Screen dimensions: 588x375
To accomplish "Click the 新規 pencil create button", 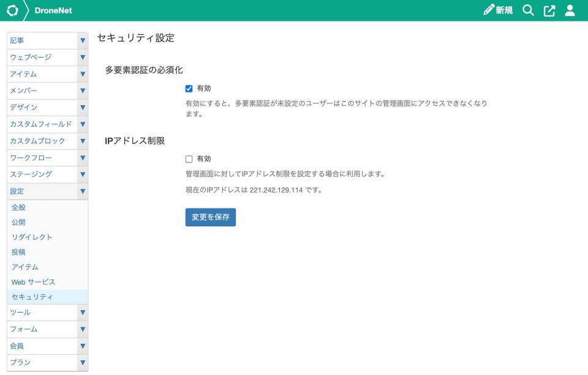I will tap(498, 10).
